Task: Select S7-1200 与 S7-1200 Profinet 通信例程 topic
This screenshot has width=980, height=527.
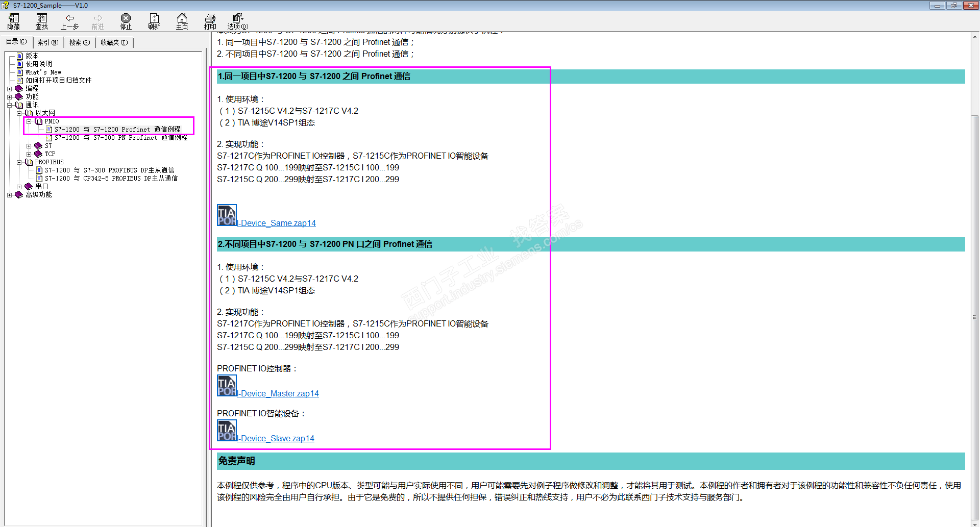Action: click(x=117, y=129)
